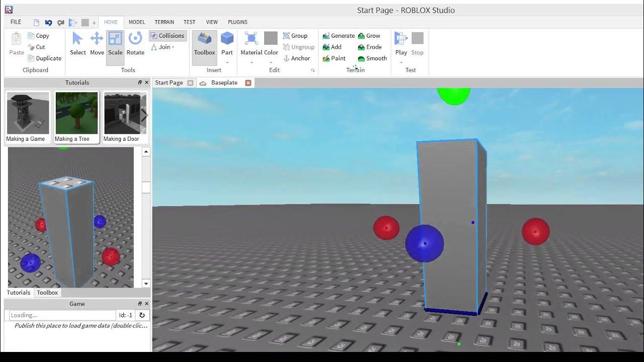Open the Edit group dialog launcher
The image size is (644, 362).
(x=312, y=70)
